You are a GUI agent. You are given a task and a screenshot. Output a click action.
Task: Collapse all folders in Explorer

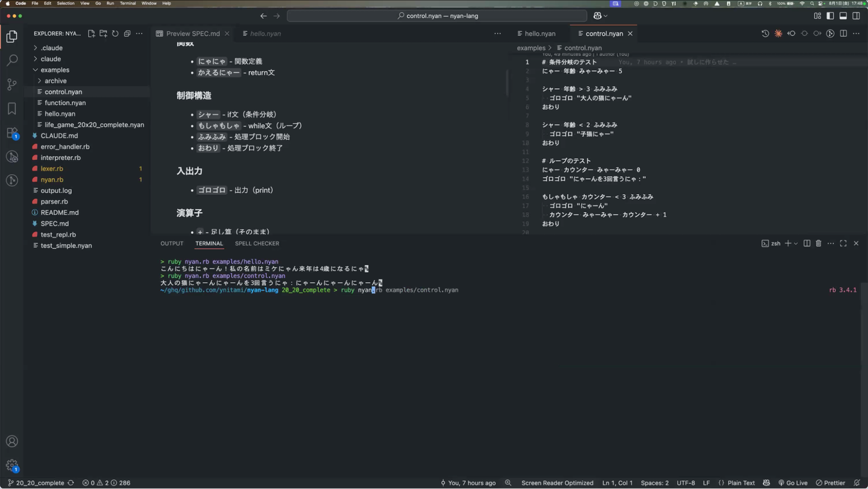pos(127,34)
